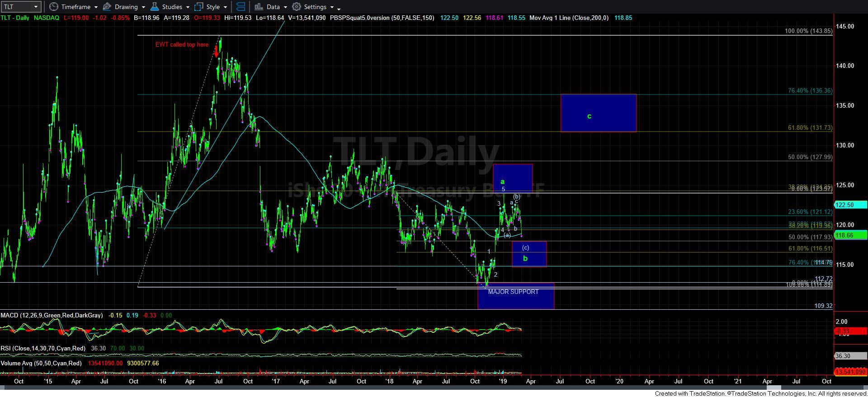Select the large blue 'c' target box
Image resolution: width=868 pixels, height=397 pixels.
pos(599,113)
